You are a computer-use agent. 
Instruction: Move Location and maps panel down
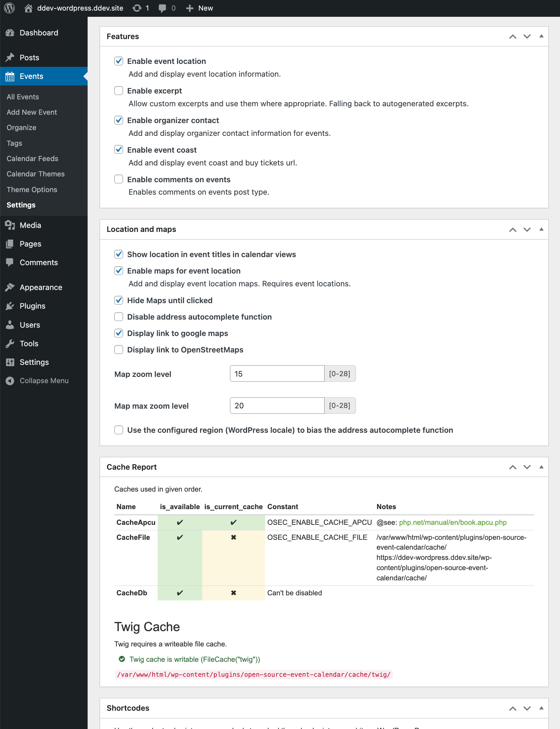(527, 229)
